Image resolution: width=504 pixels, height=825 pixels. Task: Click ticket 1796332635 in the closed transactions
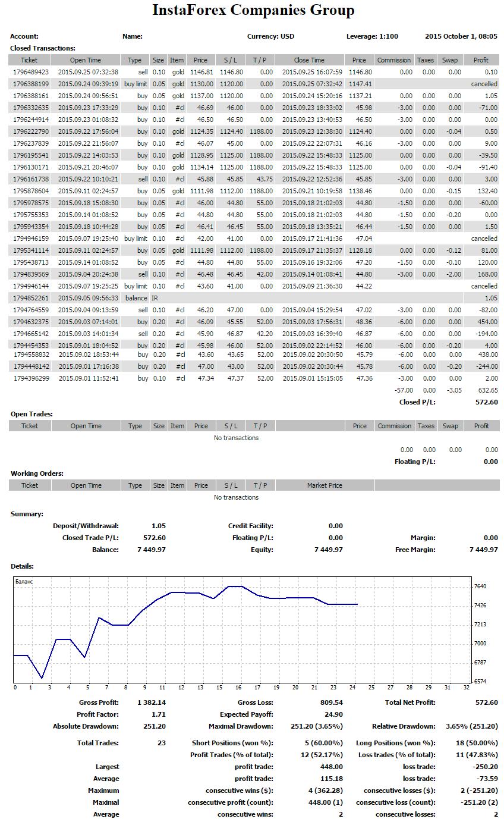(x=31, y=108)
